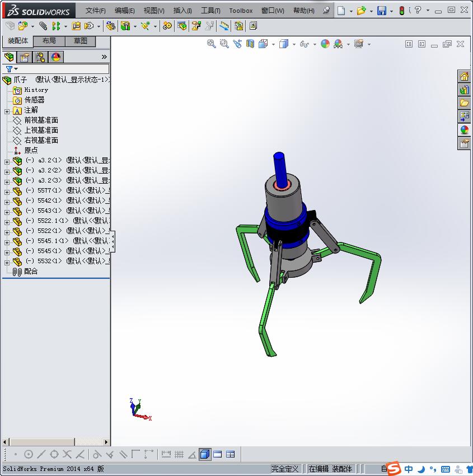473x476 pixels.
Task: Open View Orientation dropdown arrow
Action: [x=273, y=44]
